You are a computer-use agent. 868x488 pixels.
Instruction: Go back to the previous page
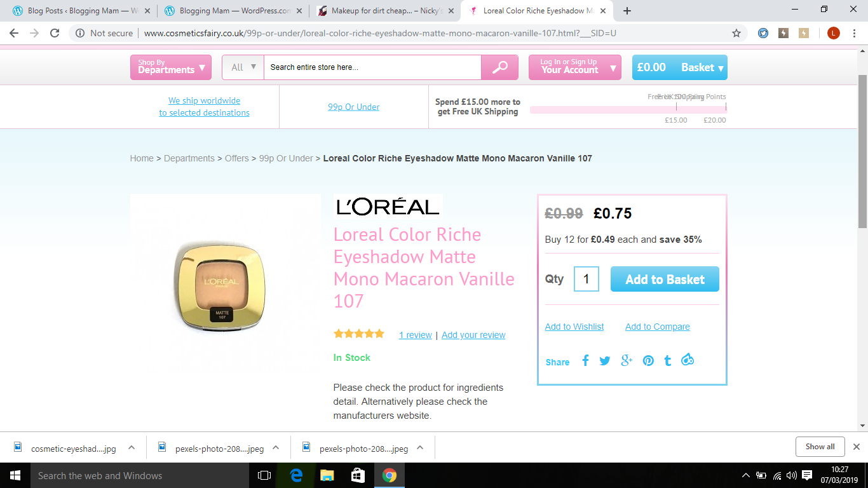pos(14,33)
